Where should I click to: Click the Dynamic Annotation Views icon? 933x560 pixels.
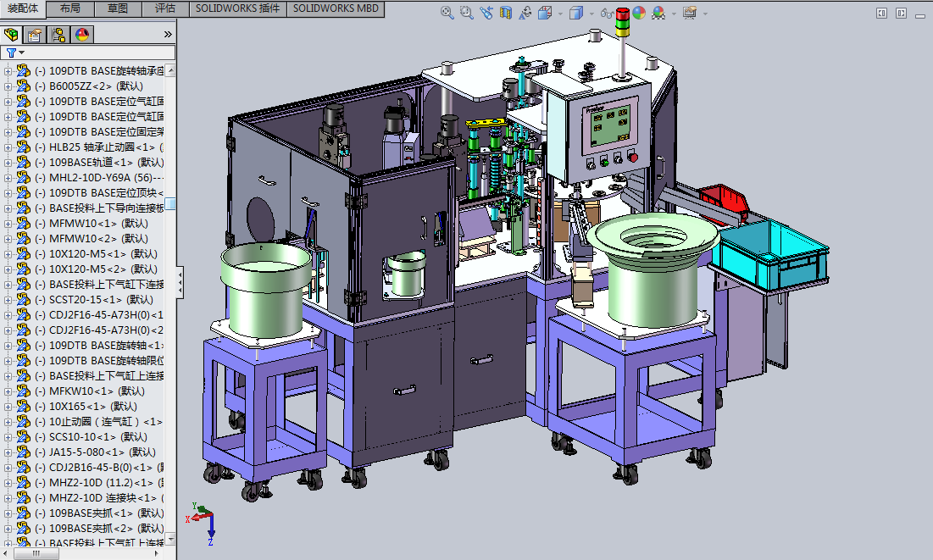click(525, 13)
